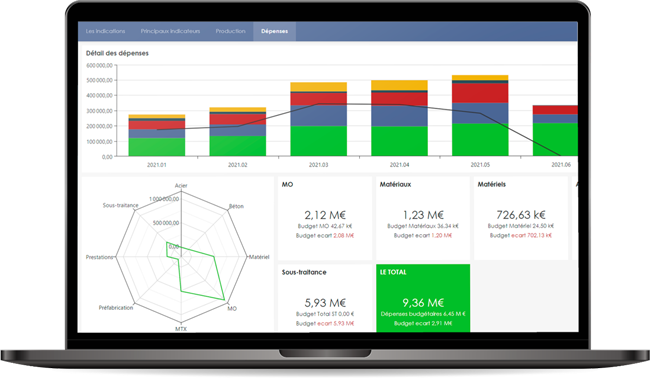Click the MO radar axis label
Screen dimensions: 650x378
[232, 308]
